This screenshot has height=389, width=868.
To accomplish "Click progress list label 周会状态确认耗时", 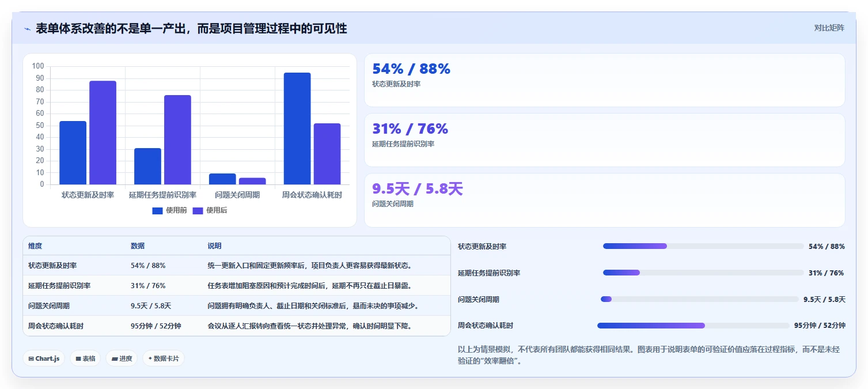I will point(486,326).
